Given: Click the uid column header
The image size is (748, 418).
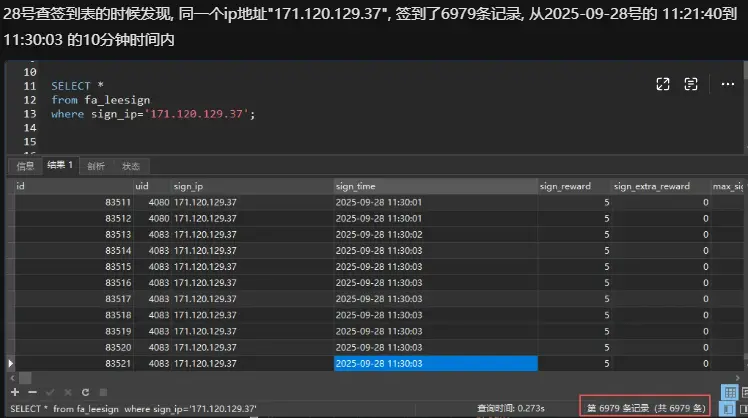Looking at the screenshot, I should [152, 186].
